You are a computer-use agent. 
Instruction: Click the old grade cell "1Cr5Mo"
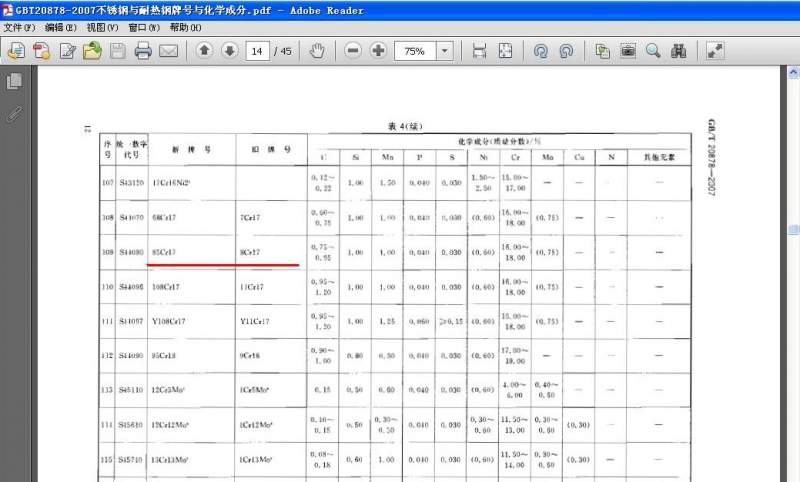[254, 390]
